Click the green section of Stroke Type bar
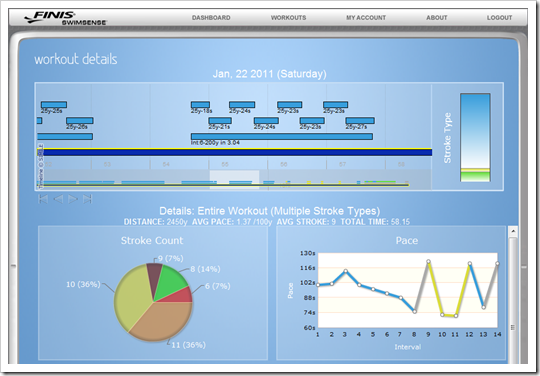Viewport: 540px width, 376px height. pyautogui.click(x=475, y=177)
